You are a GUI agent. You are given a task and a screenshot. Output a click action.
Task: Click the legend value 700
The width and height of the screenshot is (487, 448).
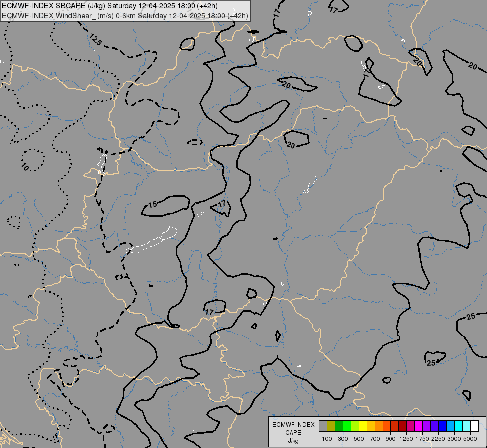[x=375, y=439]
